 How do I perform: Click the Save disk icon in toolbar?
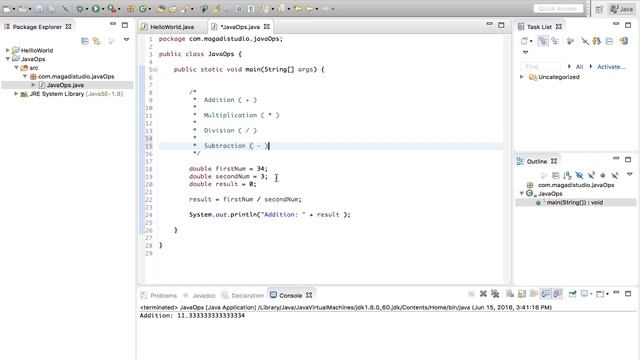click(x=39, y=8)
